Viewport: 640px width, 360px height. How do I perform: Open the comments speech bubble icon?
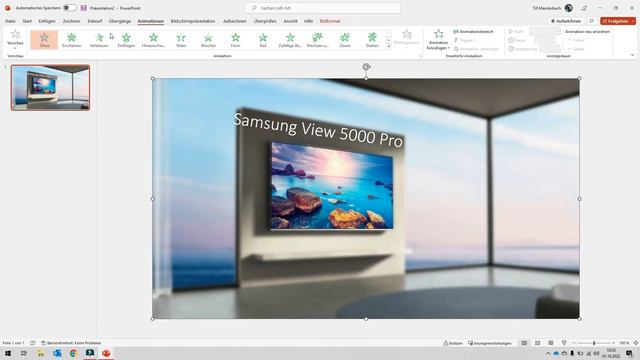coord(591,21)
